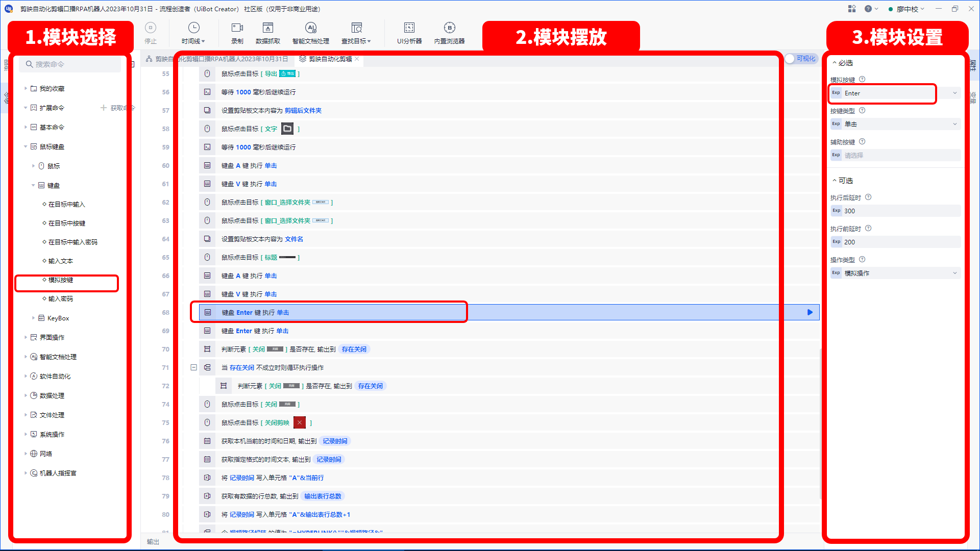Viewport: 980px width, 551px height.
Task: Click clipboard icon on line 57
Action: [x=207, y=111]
